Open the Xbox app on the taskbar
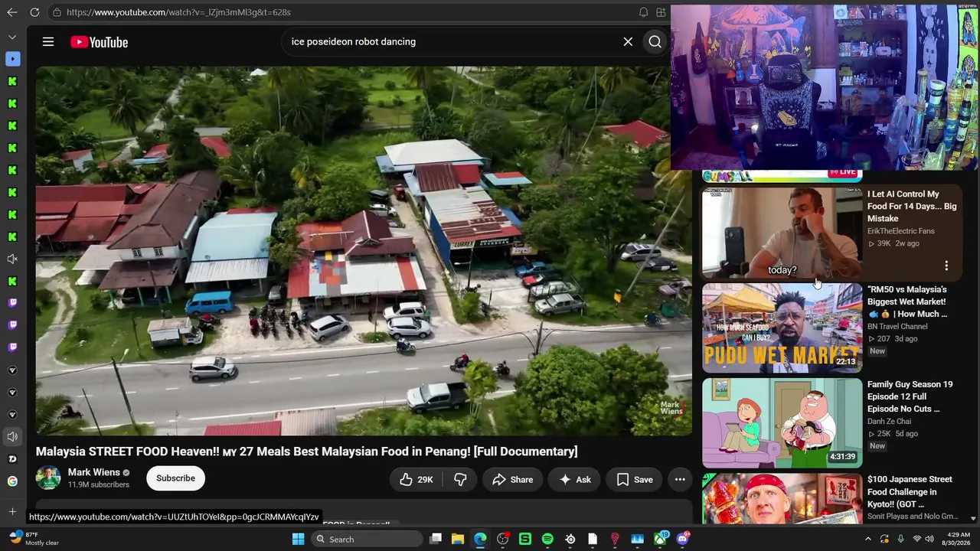 click(x=660, y=540)
